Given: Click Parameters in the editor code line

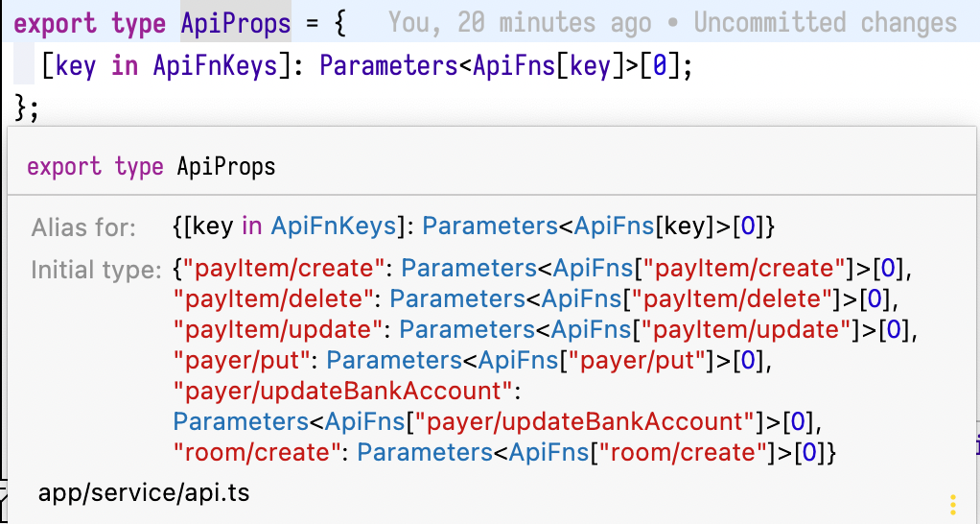Looking at the screenshot, I should pos(395,67).
